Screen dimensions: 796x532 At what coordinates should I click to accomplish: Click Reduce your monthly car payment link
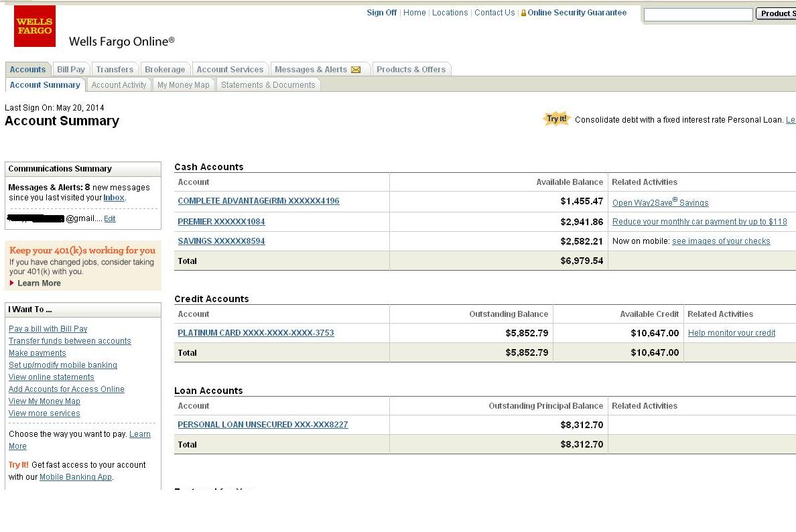click(x=700, y=222)
